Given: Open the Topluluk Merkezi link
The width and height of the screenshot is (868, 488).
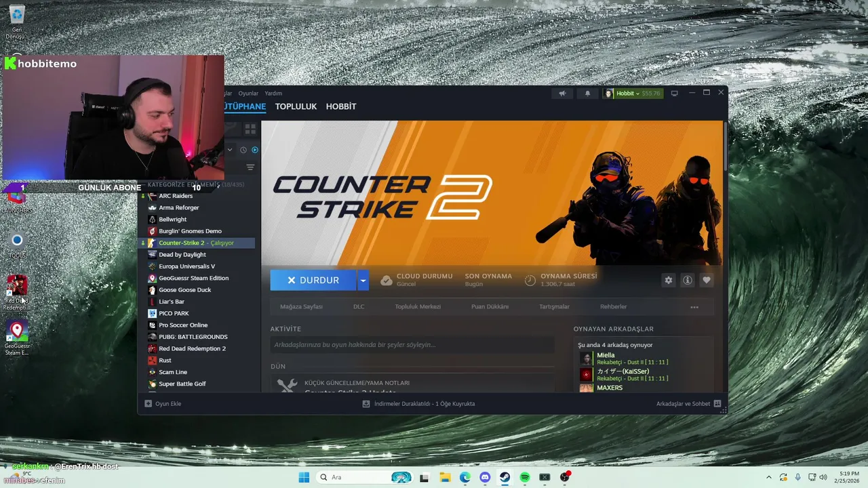Looking at the screenshot, I should (418, 307).
